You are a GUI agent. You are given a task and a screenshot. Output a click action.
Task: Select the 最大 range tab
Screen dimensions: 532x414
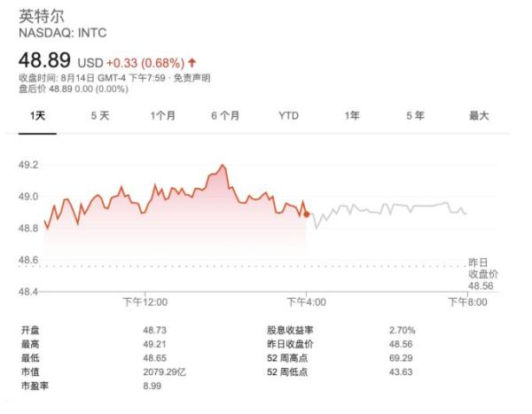(x=479, y=115)
